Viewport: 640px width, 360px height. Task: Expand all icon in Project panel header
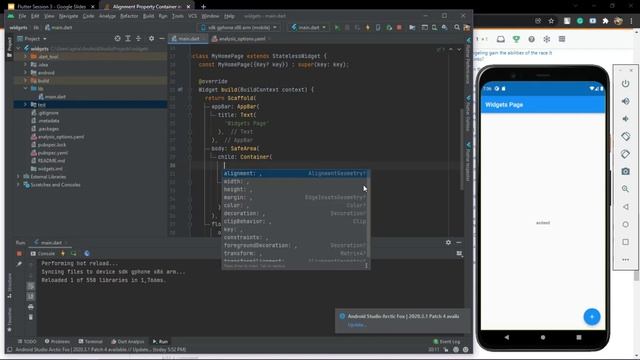128,38
